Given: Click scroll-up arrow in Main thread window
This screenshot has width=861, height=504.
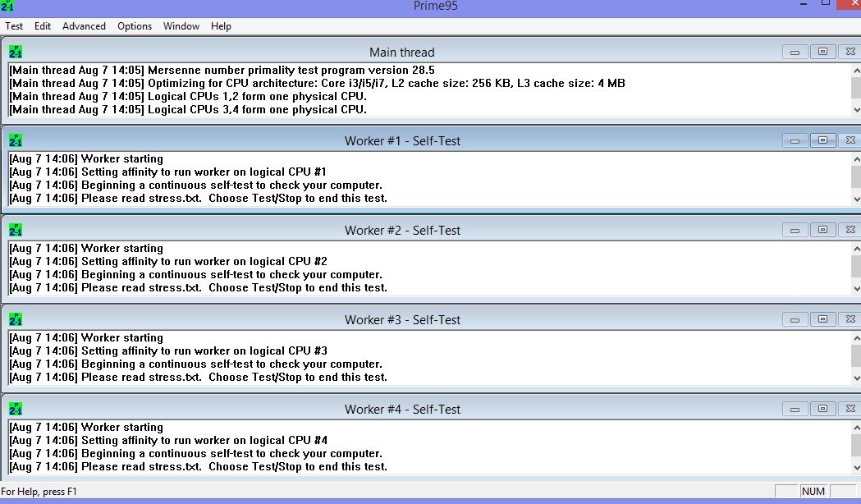Looking at the screenshot, I should point(856,71).
